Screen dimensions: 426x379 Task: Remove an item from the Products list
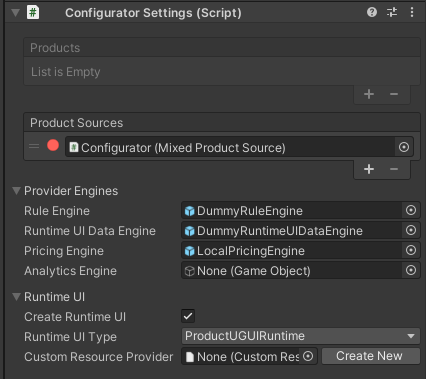click(394, 94)
